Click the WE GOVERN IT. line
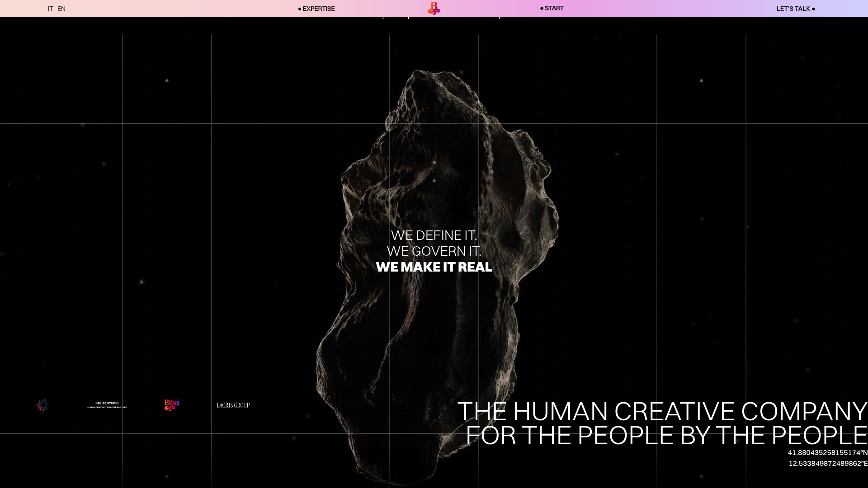This screenshot has width=868, height=488. click(x=434, y=251)
